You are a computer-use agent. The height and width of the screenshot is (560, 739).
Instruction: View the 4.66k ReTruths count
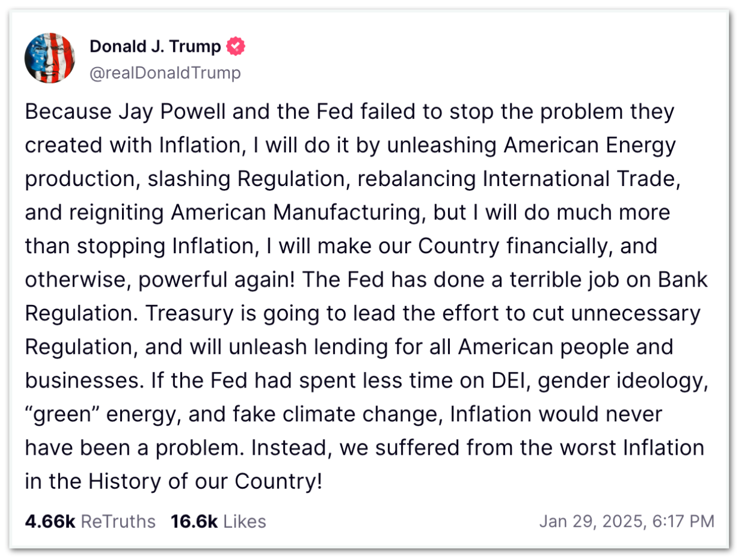(50, 521)
